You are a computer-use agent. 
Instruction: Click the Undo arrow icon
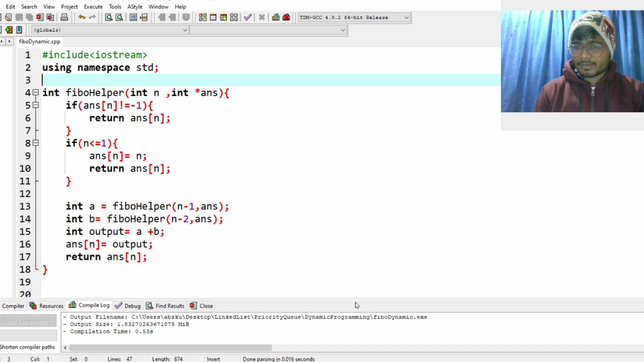[82, 17]
